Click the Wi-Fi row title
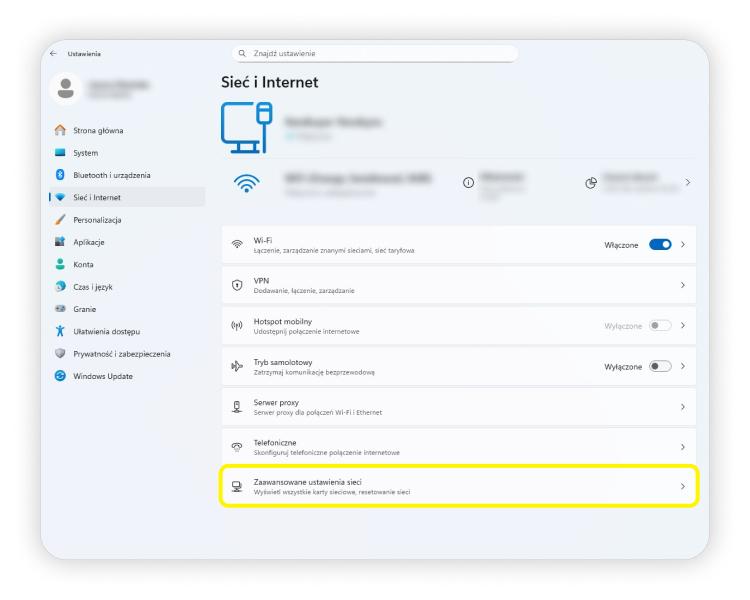Image resolution: width=750 pixels, height=600 pixels. pos(263,240)
